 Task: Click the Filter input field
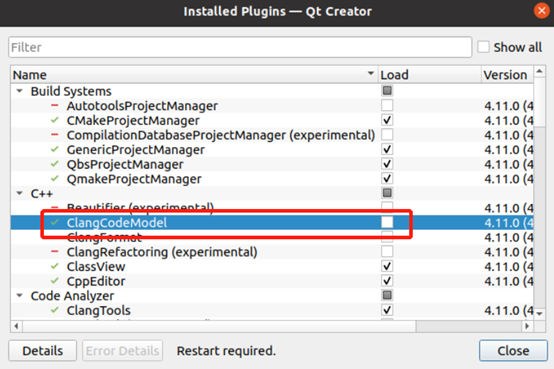240,47
